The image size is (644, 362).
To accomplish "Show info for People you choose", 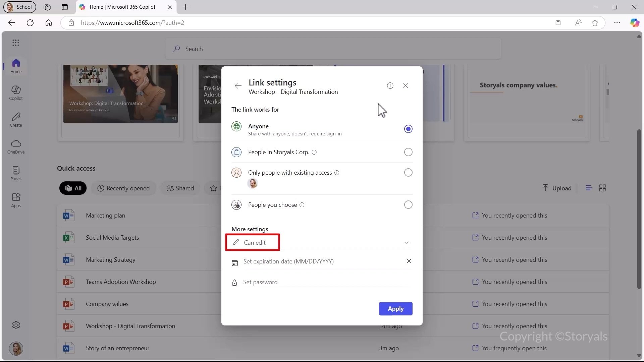I will pyautogui.click(x=302, y=205).
